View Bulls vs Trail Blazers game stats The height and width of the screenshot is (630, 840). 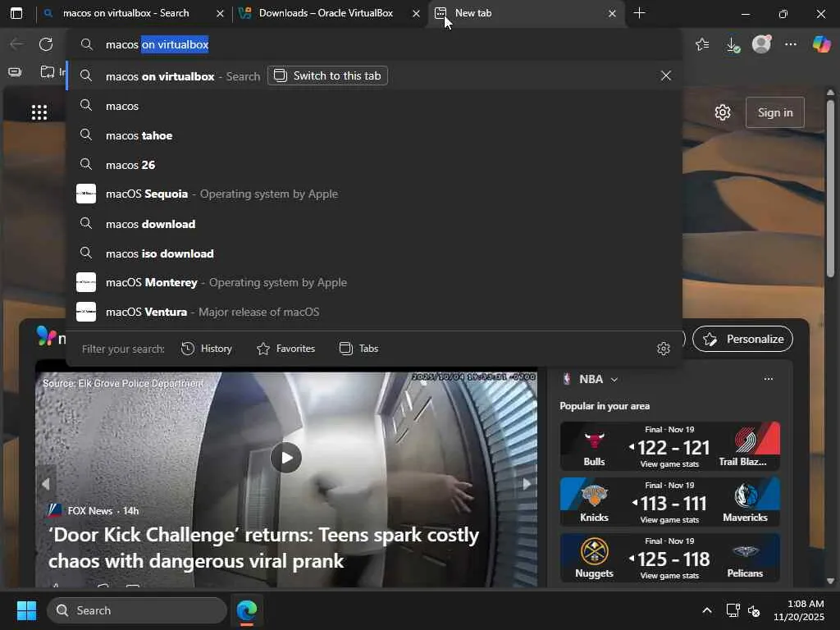click(669, 464)
